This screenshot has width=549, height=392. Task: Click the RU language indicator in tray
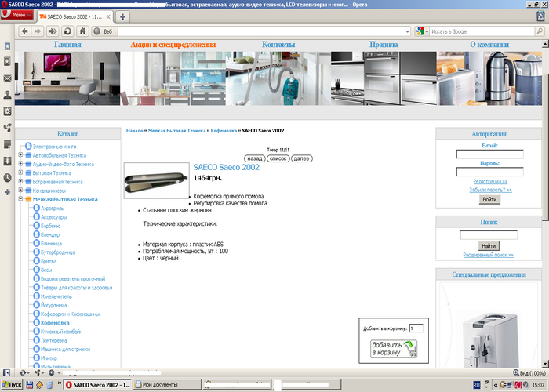[476, 385]
